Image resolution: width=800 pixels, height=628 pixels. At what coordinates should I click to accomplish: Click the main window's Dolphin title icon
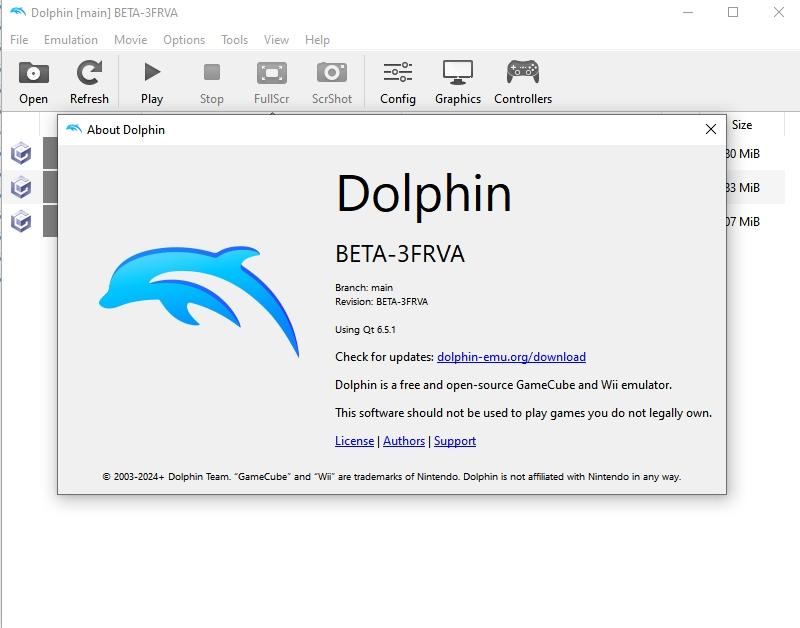click(18, 12)
